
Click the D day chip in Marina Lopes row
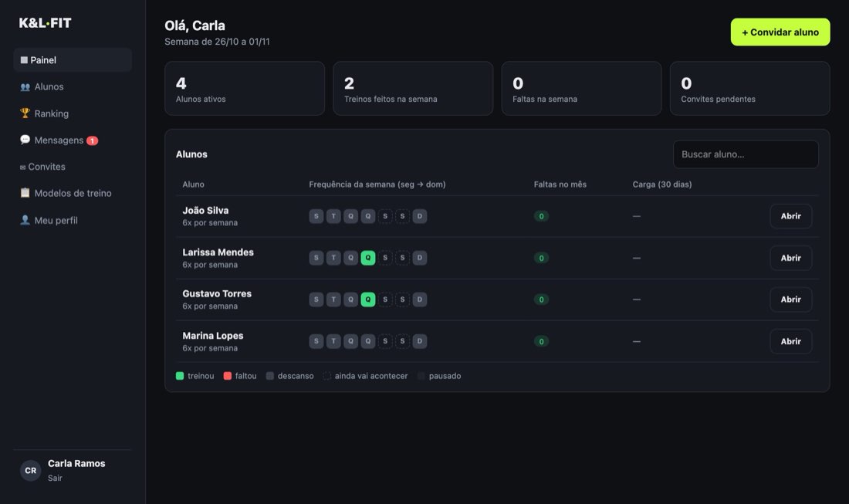[420, 341]
